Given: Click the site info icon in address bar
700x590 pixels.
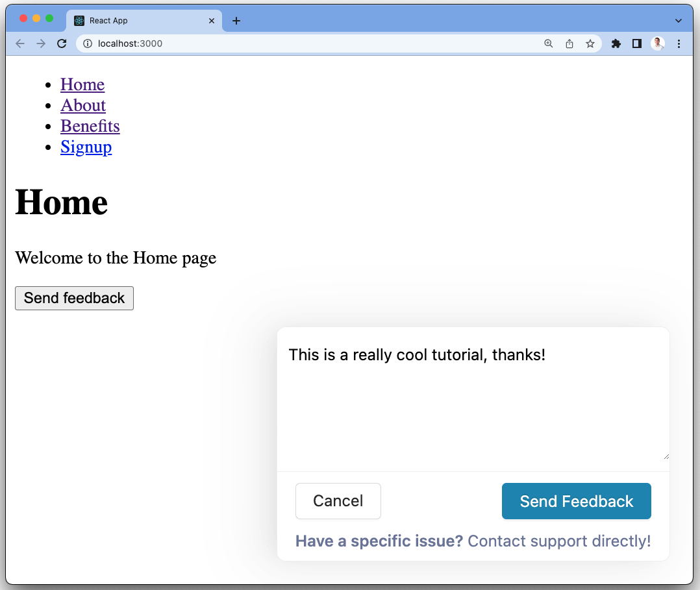Looking at the screenshot, I should 88,43.
